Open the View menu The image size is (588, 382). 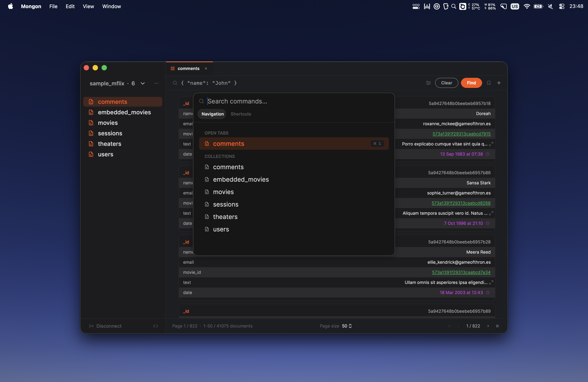coord(88,6)
